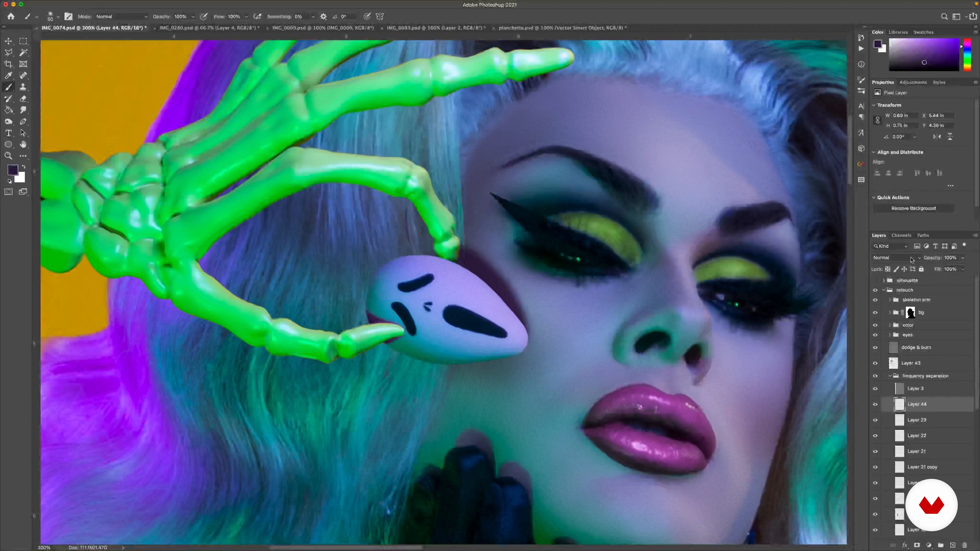980x551 pixels.
Task: Select the Type tool
Action: tap(8, 133)
